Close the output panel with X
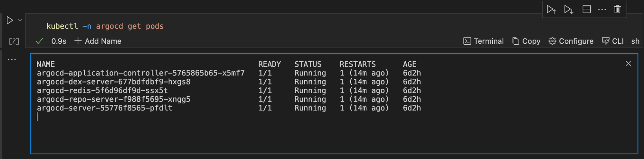The width and height of the screenshot is (644, 159). point(628,64)
